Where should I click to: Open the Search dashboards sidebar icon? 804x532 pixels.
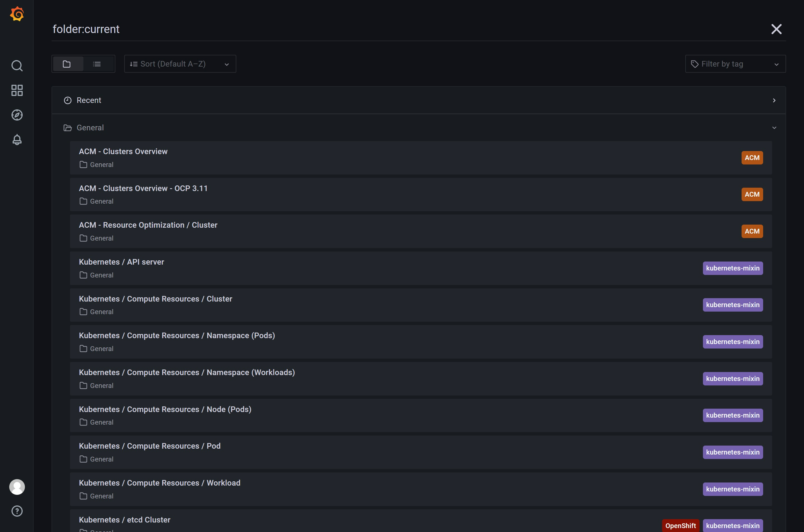[17, 65]
